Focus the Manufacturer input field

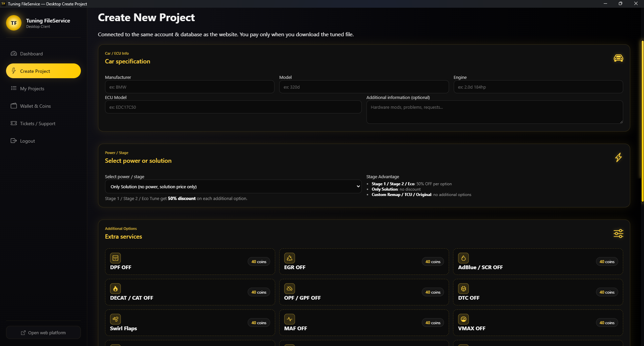coord(189,87)
